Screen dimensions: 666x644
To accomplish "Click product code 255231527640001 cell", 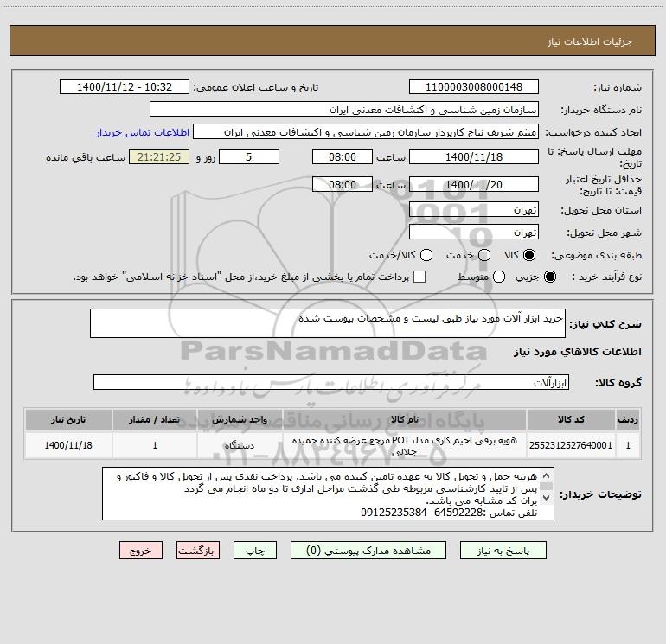I will pyautogui.click(x=571, y=445).
